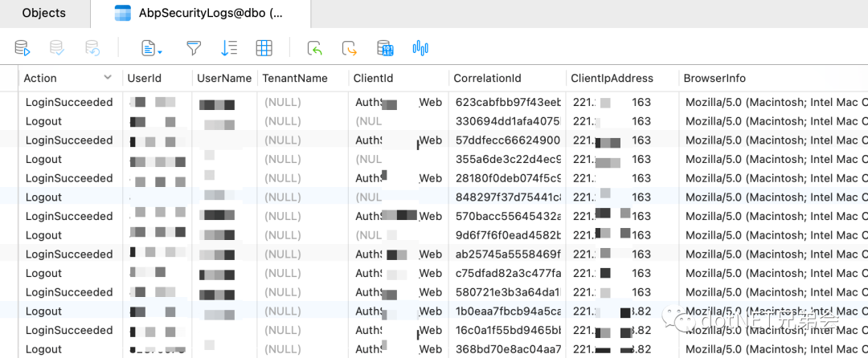The height and width of the screenshot is (358, 868).
Task: Click LoginSucceeded in the 57ddfecc66624900 row
Action: point(69,140)
